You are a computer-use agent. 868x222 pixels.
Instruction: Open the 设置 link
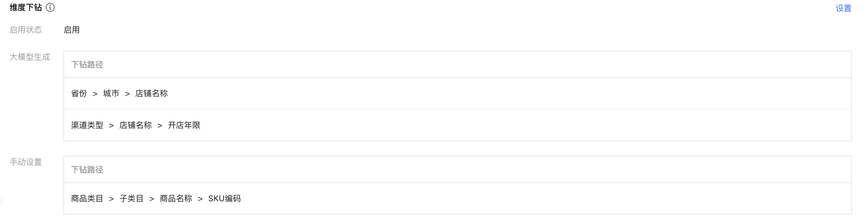[843, 8]
